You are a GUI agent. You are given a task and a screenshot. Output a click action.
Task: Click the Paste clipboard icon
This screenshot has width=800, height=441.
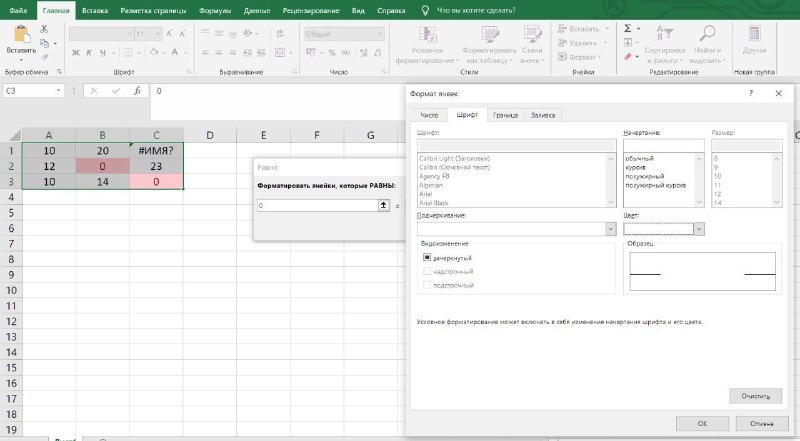(x=21, y=35)
